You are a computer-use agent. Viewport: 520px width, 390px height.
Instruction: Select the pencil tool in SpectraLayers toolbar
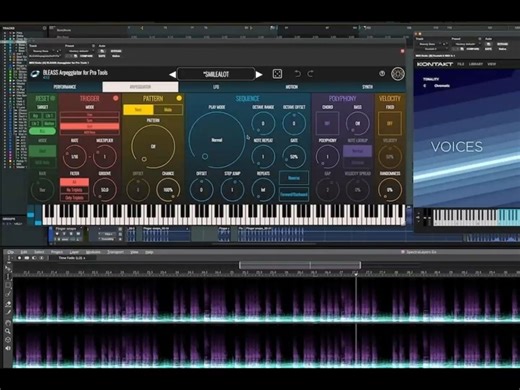point(8,312)
